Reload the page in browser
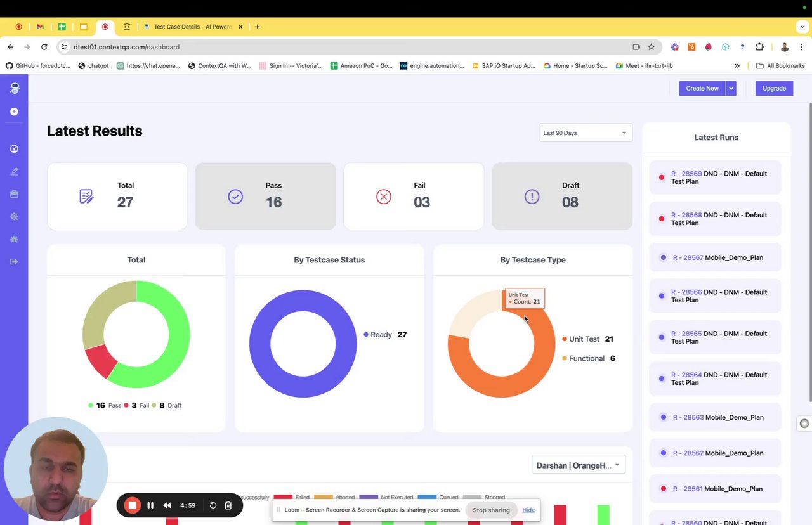 (x=44, y=47)
